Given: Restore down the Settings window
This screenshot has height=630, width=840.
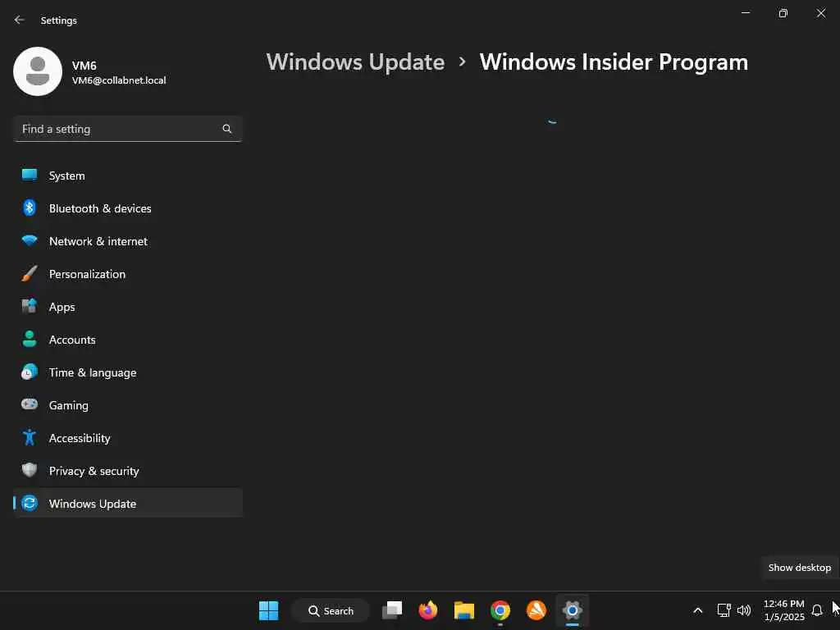Looking at the screenshot, I should [783, 13].
